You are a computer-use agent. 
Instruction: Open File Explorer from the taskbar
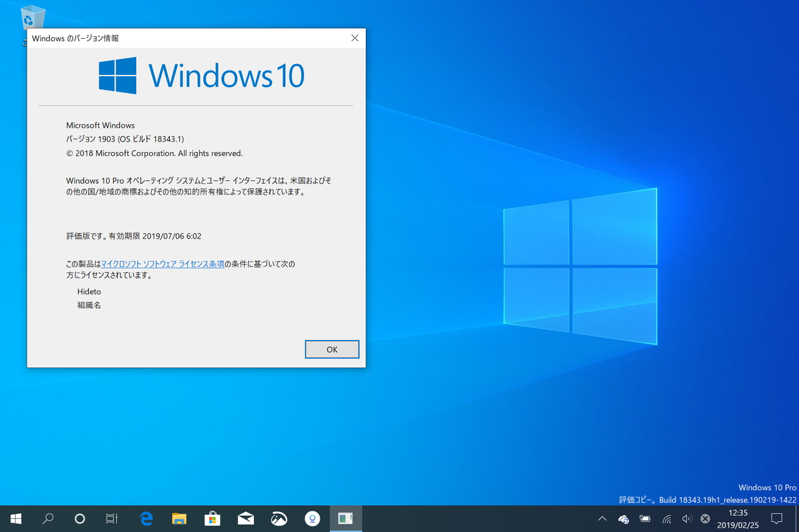(x=179, y=518)
